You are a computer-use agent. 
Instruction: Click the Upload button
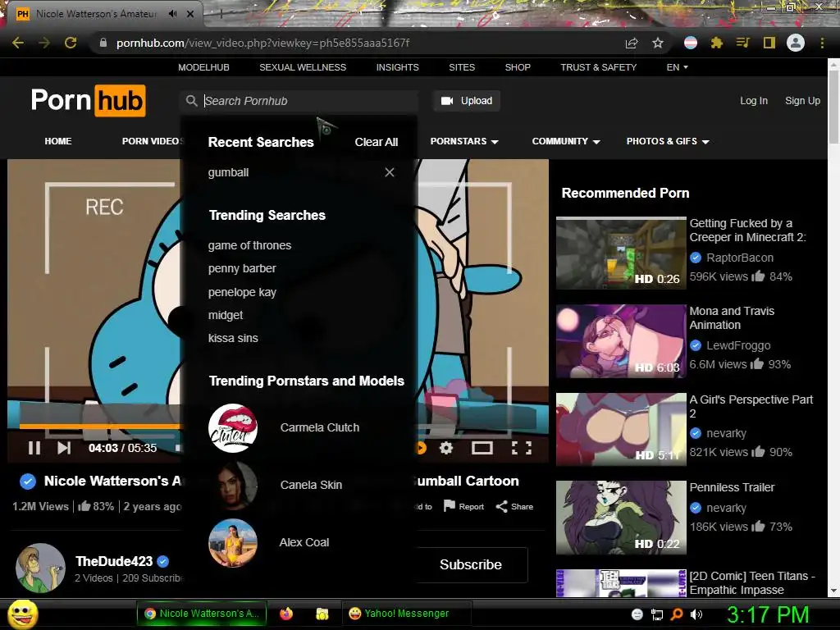[x=467, y=101]
